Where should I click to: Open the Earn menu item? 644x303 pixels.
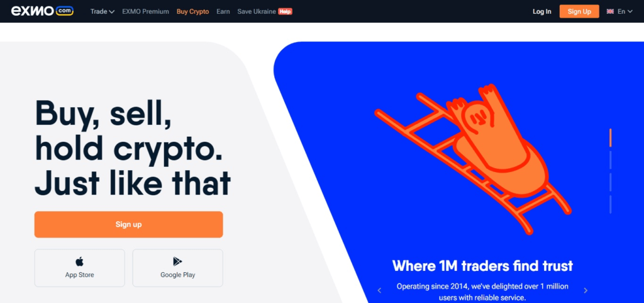pos(223,11)
